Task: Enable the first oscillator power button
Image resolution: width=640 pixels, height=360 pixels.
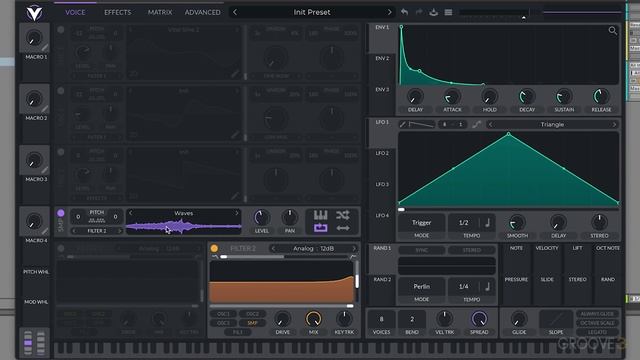Action: tap(61, 30)
